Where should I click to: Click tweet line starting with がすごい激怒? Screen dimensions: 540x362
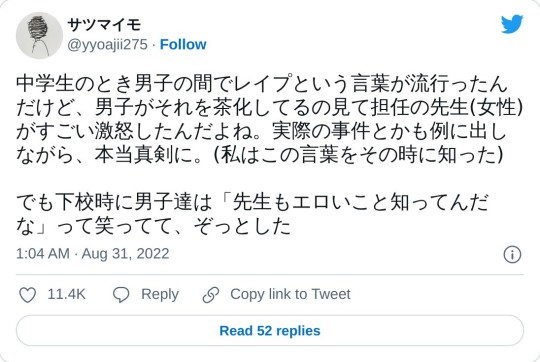[261, 132]
